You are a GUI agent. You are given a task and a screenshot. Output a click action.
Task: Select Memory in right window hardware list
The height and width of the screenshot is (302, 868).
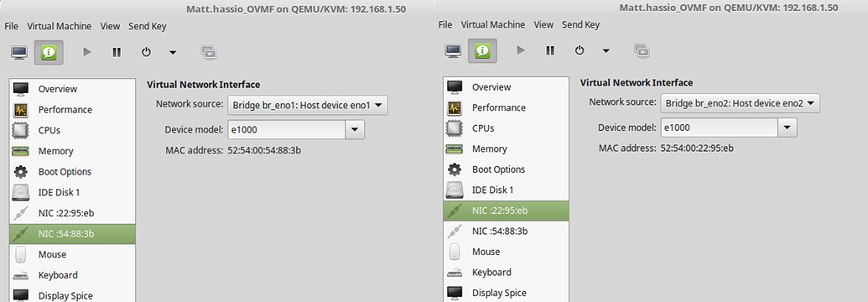coord(506,148)
